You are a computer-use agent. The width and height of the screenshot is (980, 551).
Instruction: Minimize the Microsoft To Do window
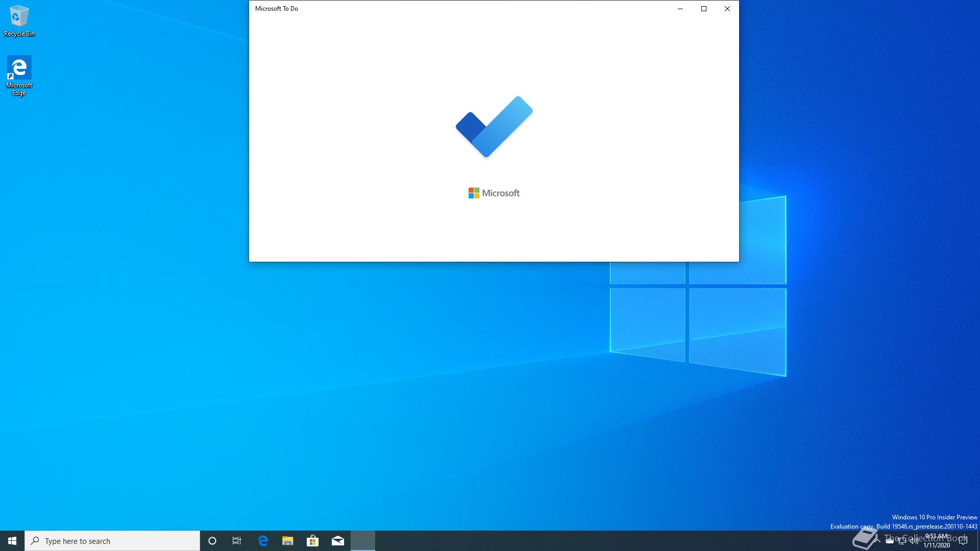680,9
